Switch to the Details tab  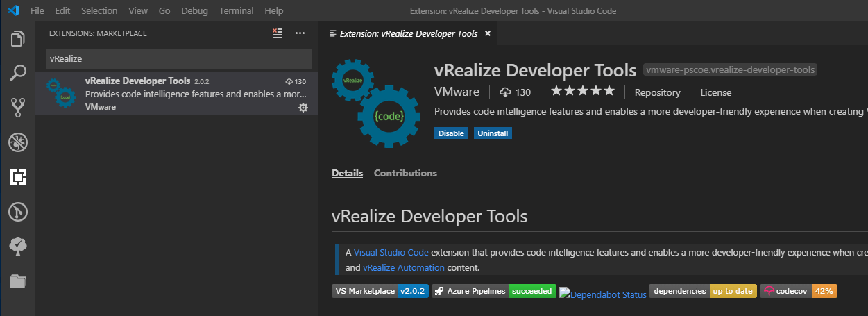[x=347, y=173]
